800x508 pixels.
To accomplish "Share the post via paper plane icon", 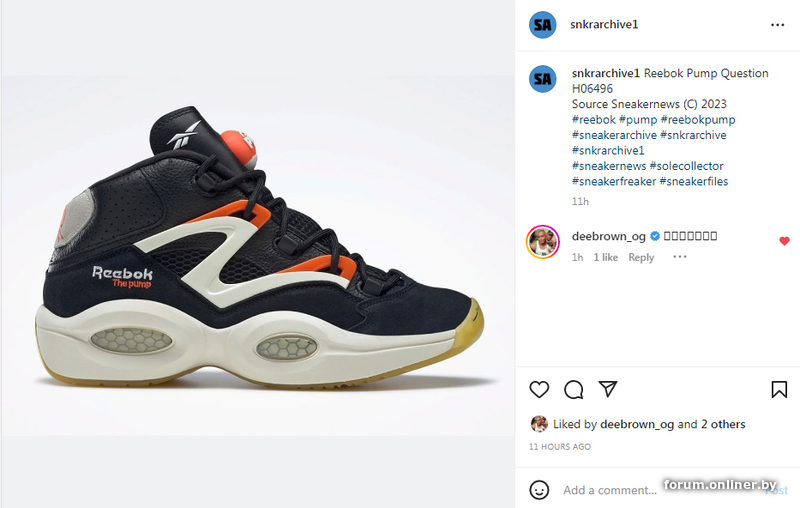I will pos(608,389).
